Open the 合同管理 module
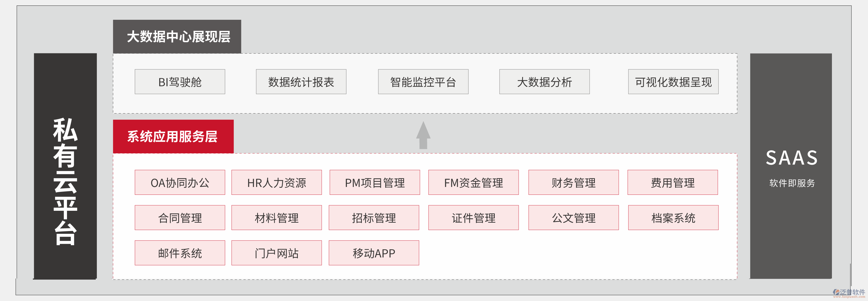Screen dimensions: 868x301 point(180,218)
